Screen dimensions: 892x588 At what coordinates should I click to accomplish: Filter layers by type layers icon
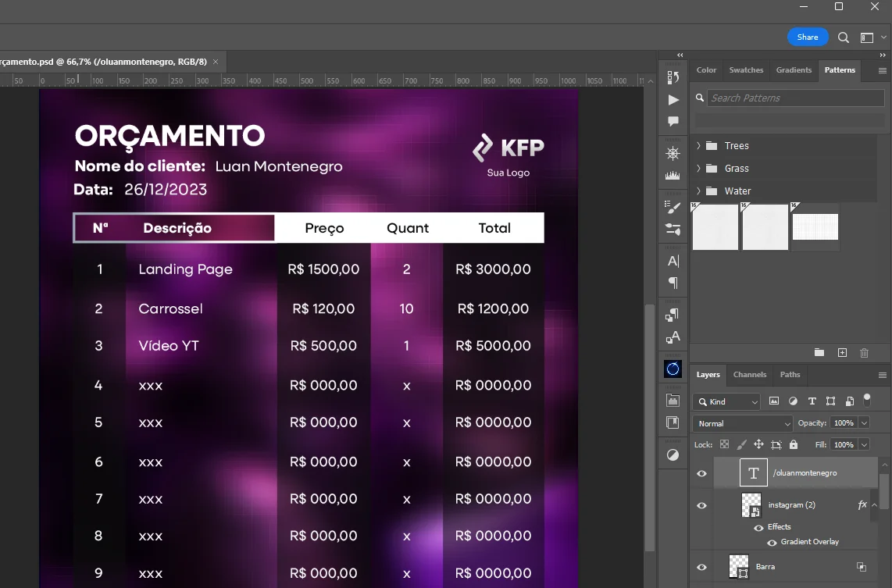pyautogui.click(x=812, y=401)
